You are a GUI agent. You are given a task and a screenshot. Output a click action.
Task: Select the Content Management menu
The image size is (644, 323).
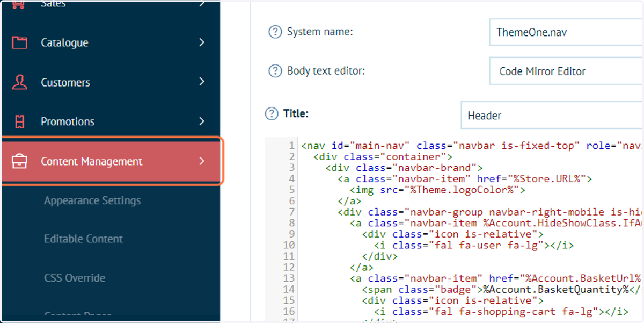coord(111,161)
